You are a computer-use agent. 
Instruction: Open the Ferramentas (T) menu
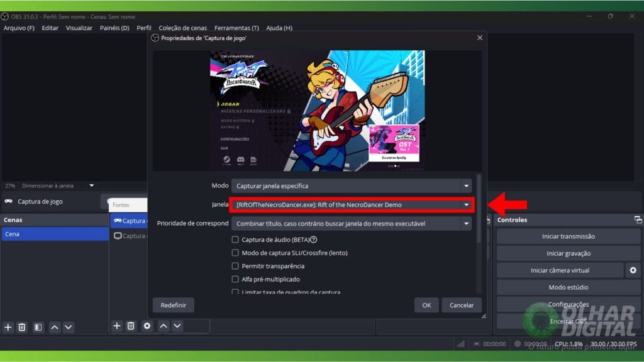pos(236,28)
